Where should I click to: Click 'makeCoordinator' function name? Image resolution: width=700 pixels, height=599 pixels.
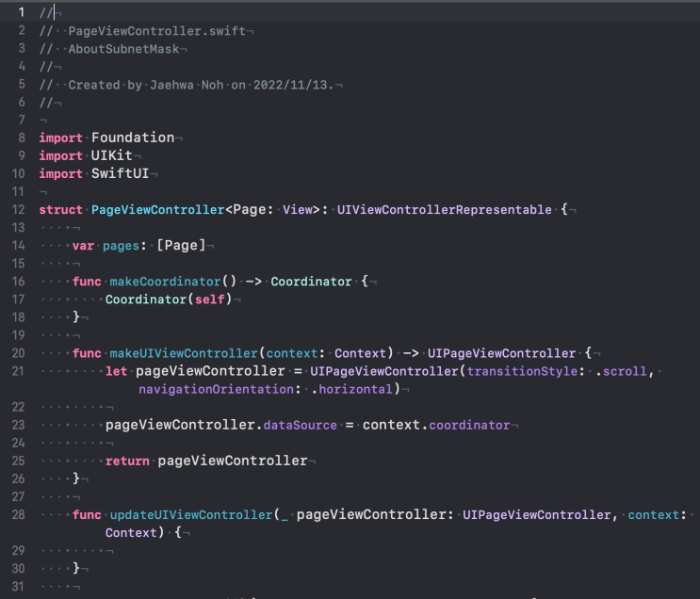tap(165, 282)
